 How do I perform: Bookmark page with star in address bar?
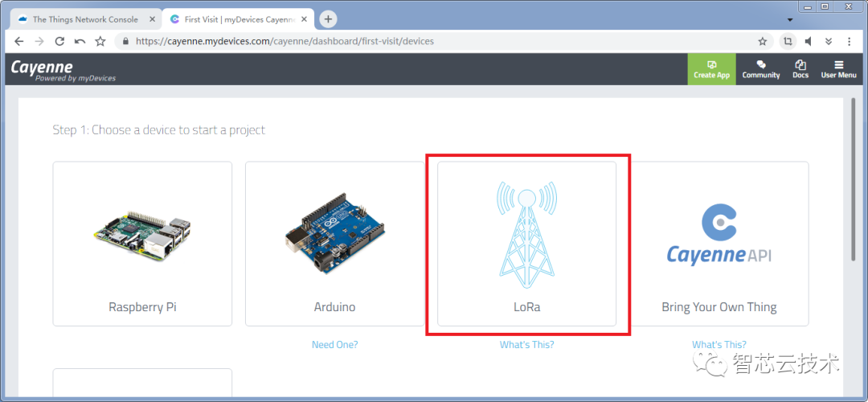coord(762,42)
